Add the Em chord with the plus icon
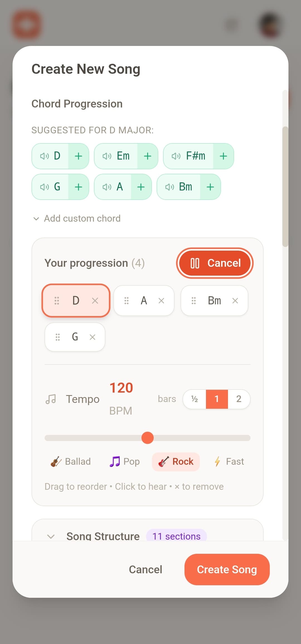This screenshot has height=644, width=301. [147, 156]
